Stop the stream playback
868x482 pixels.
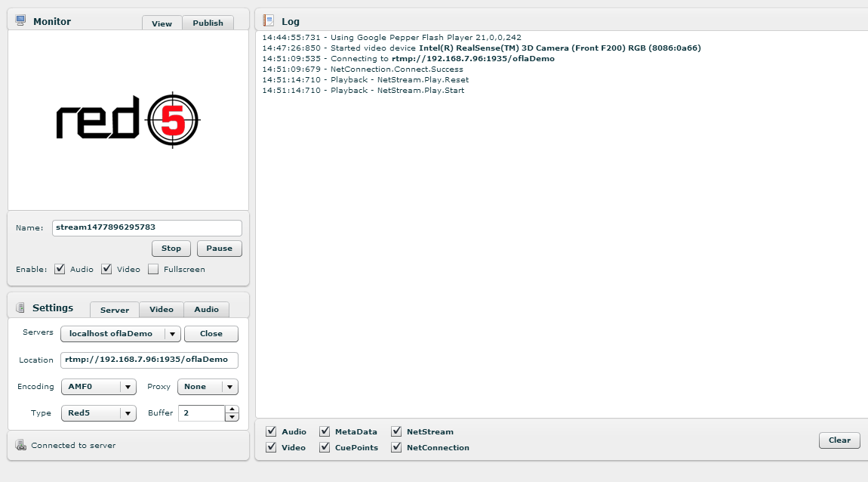171,249
